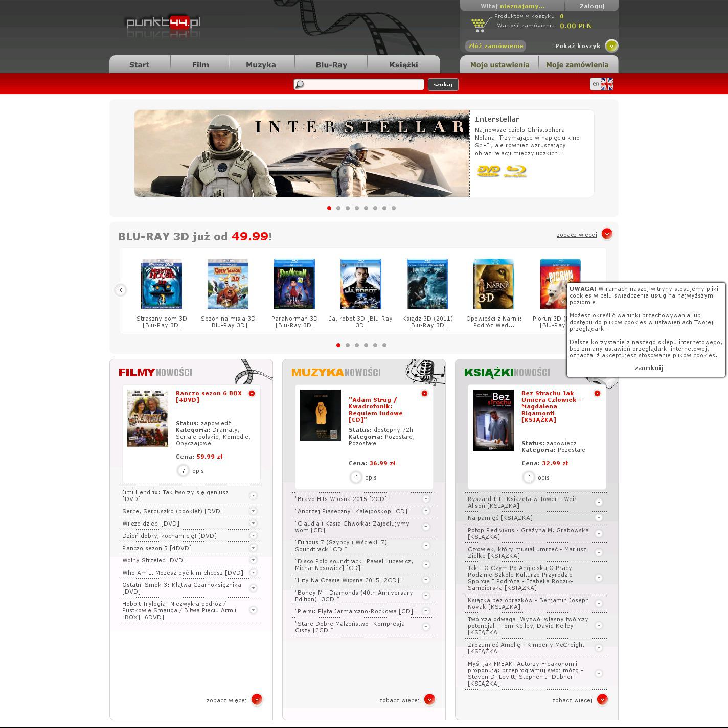
Task: Expand the Wilcze dzieci [DVD] entry
Action: point(253,524)
